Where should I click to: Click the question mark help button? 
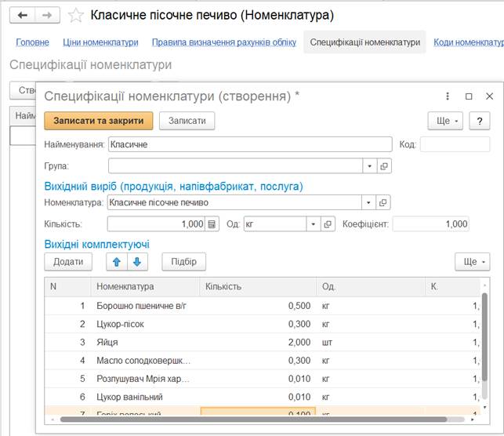pos(479,121)
